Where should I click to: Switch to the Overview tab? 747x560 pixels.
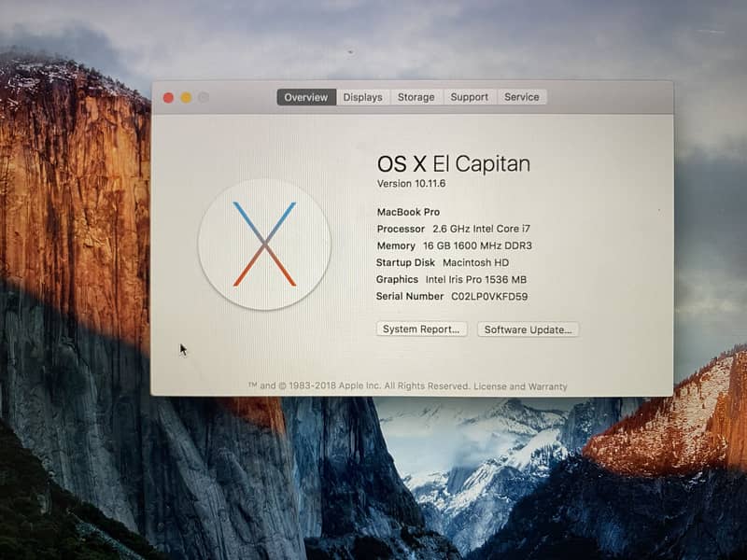pyautogui.click(x=306, y=97)
